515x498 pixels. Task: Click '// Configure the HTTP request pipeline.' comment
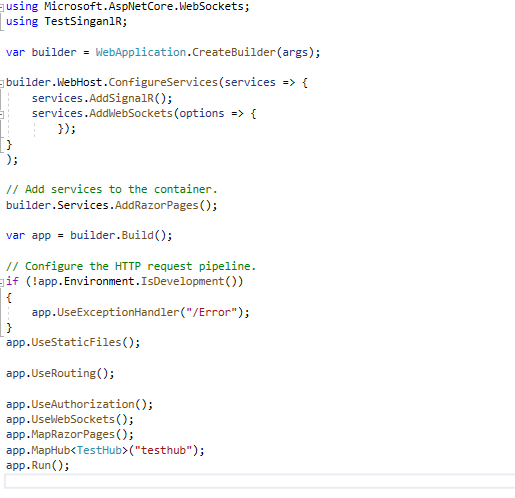(131, 266)
